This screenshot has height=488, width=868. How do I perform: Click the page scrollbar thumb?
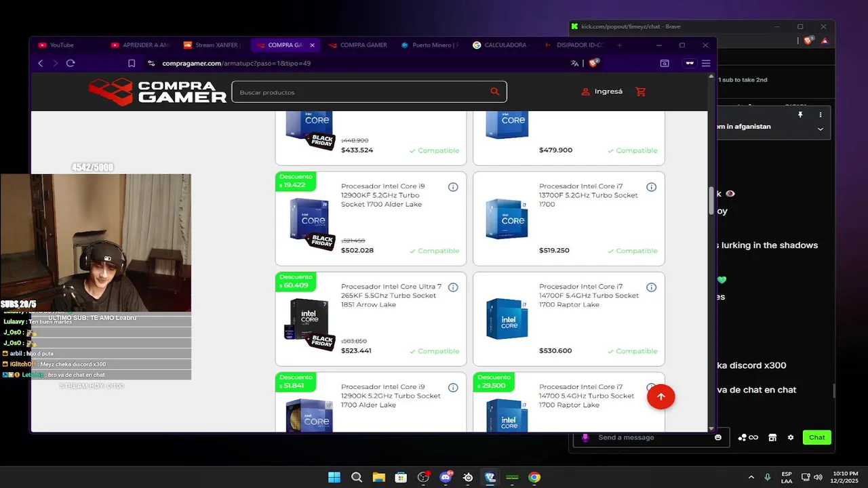pyautogui.click(x=711, y=200)
